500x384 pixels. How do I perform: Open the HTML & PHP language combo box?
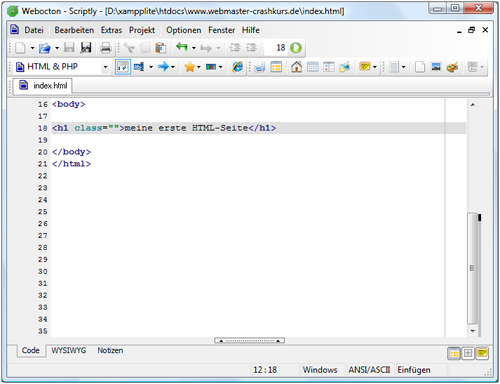coord(62,67)
